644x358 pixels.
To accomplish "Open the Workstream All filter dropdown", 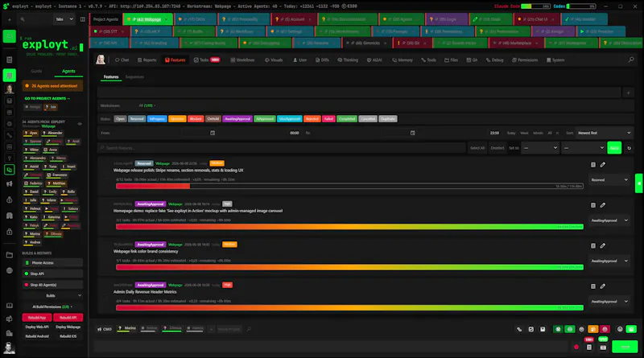I will [147, 105].
